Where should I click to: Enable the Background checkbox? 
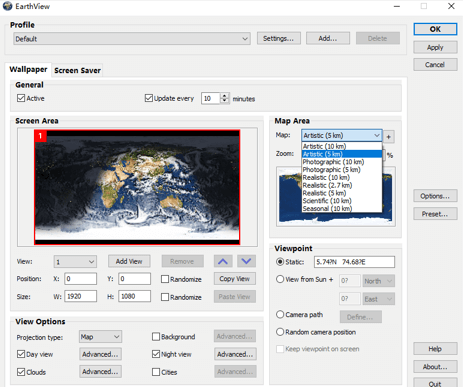pos(156,337)
